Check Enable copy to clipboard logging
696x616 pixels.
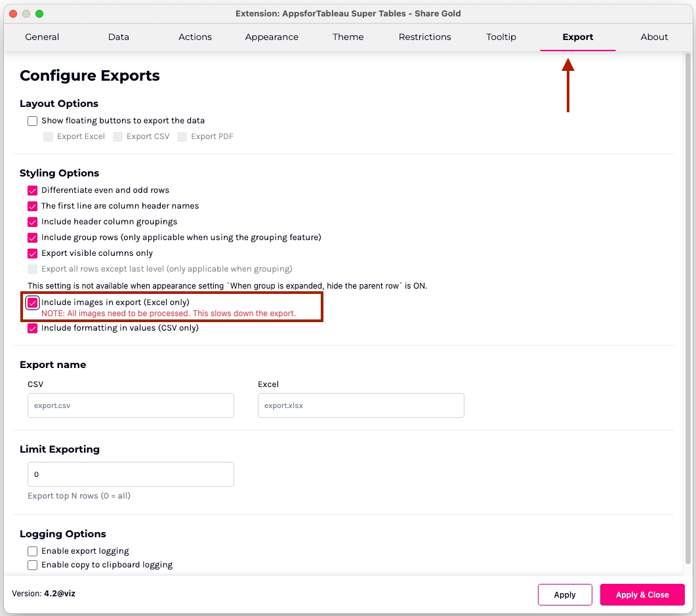coord(33,565)
